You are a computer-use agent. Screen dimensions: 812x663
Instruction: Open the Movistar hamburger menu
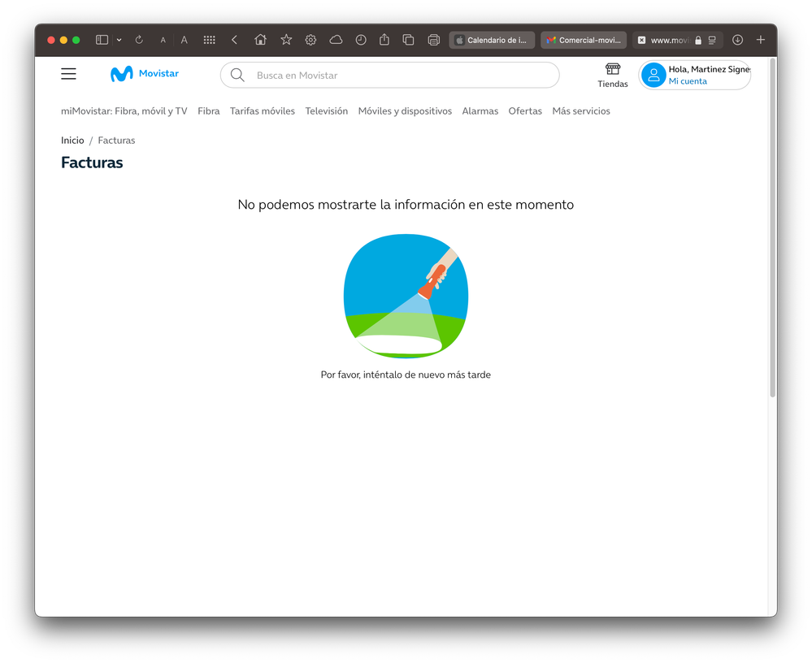click(x=69, y=74)
